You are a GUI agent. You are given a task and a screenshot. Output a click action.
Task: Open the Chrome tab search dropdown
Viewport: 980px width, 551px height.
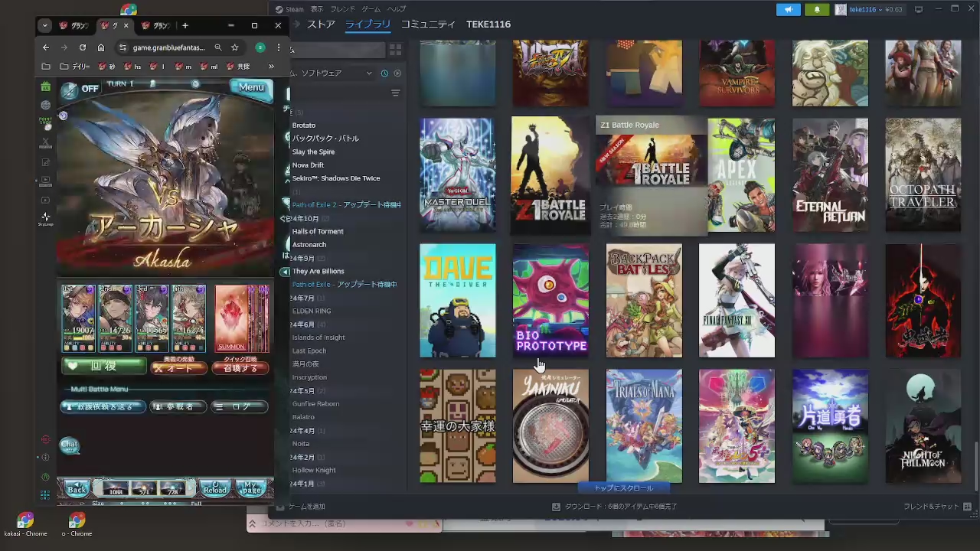tap(44, 25)
